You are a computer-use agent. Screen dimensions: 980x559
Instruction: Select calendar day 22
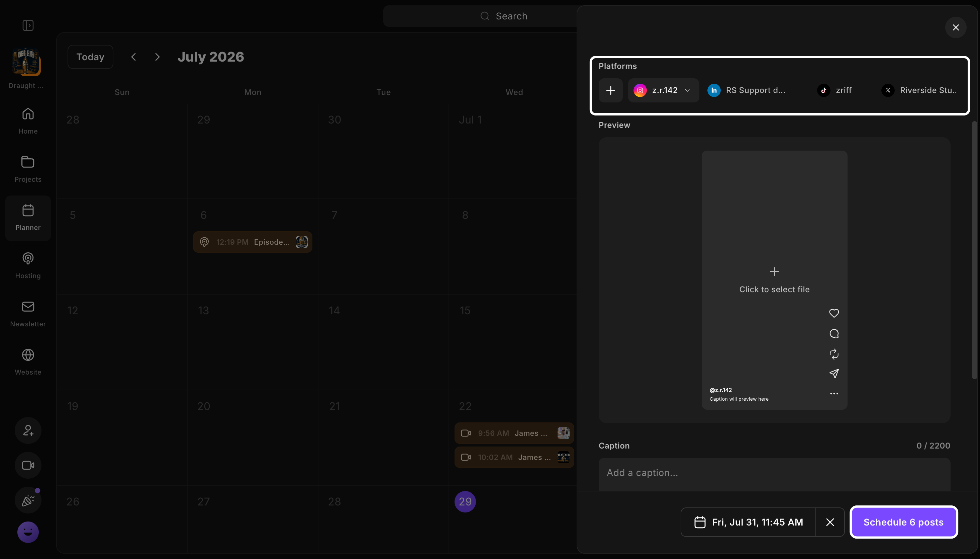(x=465, y=406)
